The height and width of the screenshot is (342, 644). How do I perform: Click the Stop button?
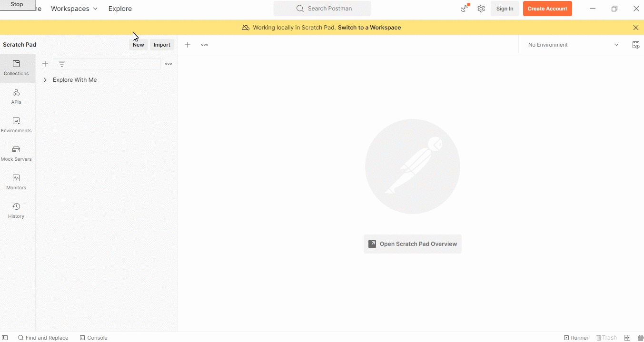coord(18,5)
